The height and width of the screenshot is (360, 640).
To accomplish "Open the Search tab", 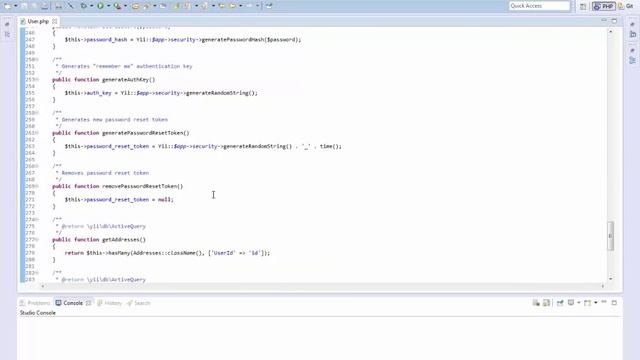I will (x=139, y=303).
